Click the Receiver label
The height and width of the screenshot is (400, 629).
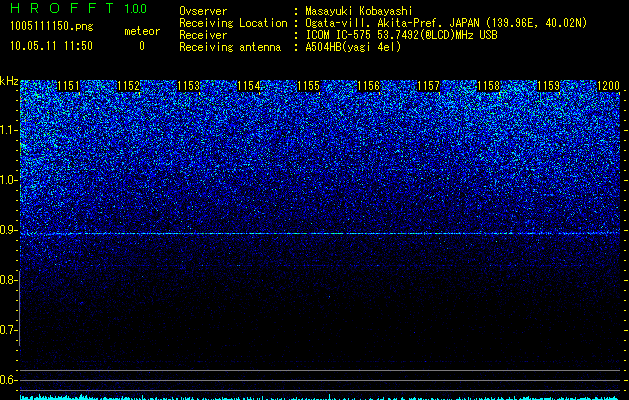203,35
